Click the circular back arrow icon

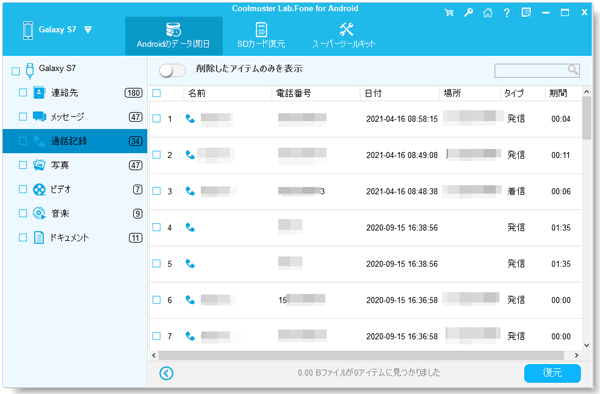tap(166, 373)
